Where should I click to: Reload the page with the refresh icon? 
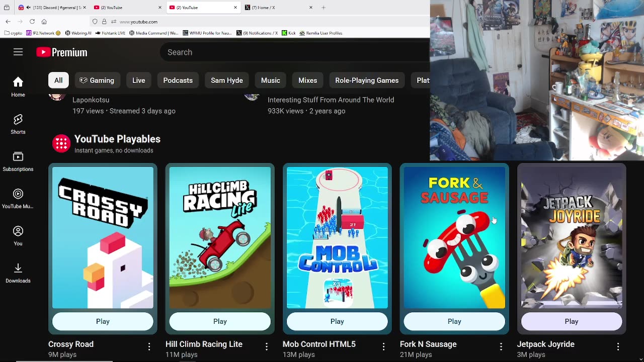tap(32, 22)
